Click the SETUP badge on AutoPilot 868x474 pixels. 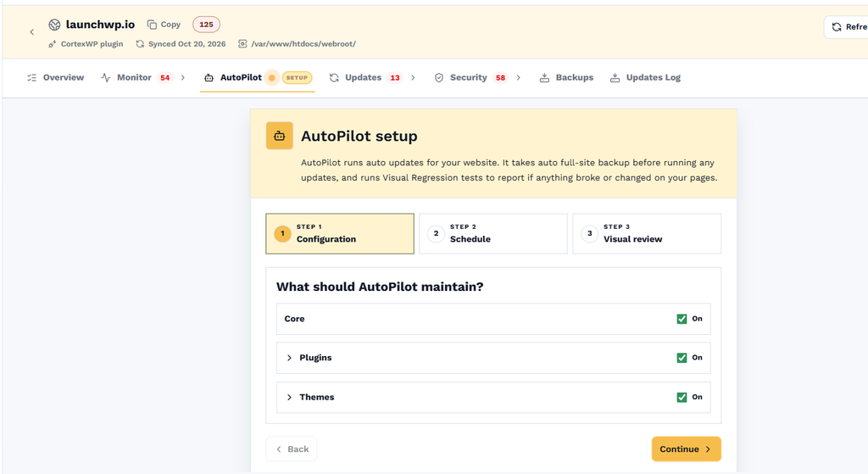(x=298, y=77)
